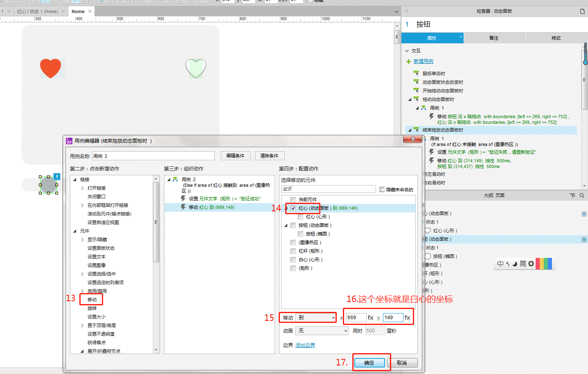Collapse the 交互 section in inspector
Viewport: 588px width, 374px height.
pyautogui.click(x=407, y=51)
